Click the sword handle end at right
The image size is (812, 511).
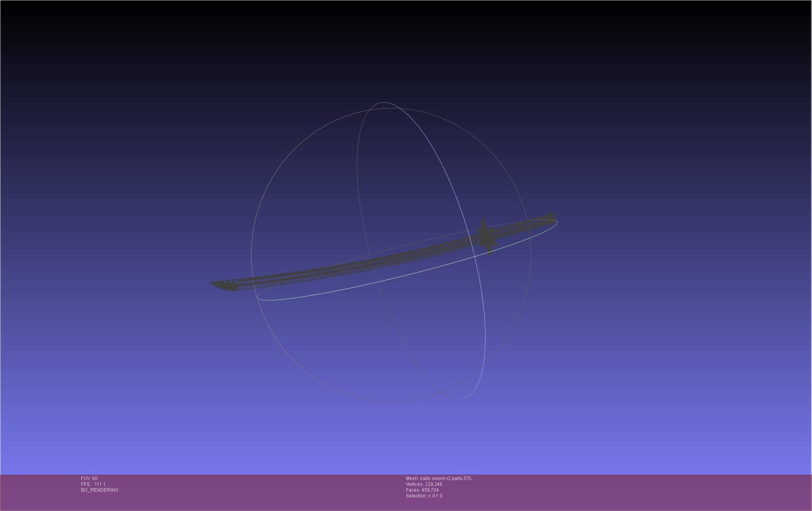click(549, 217)
